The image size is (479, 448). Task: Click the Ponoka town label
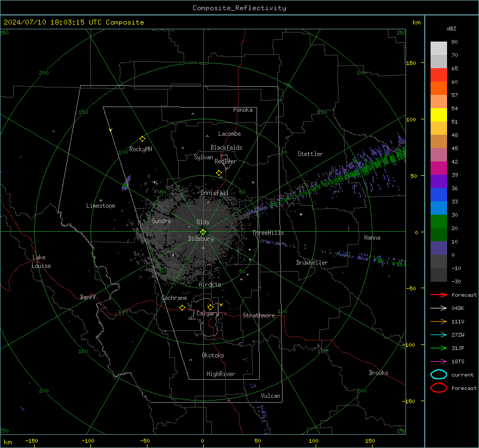(x=243, y=110)
